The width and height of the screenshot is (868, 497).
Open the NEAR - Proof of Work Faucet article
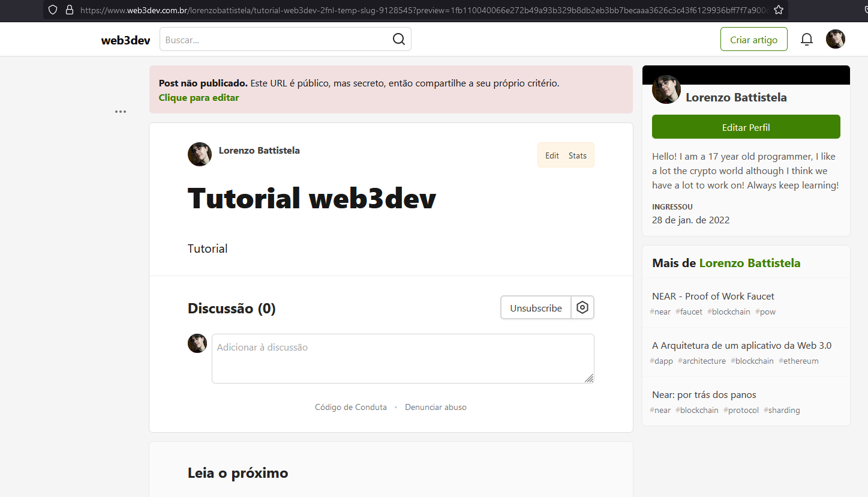click(x=713, y=296)
